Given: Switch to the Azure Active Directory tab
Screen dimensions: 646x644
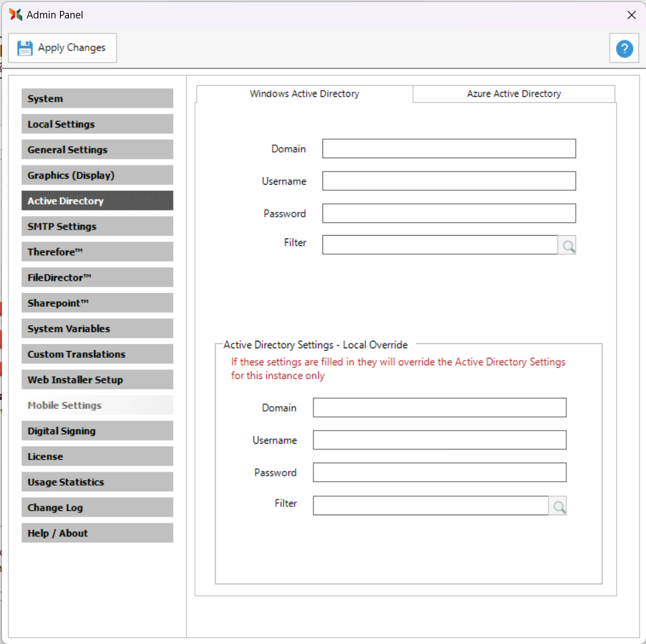Looking at the screenshot, I should [514, 94].
